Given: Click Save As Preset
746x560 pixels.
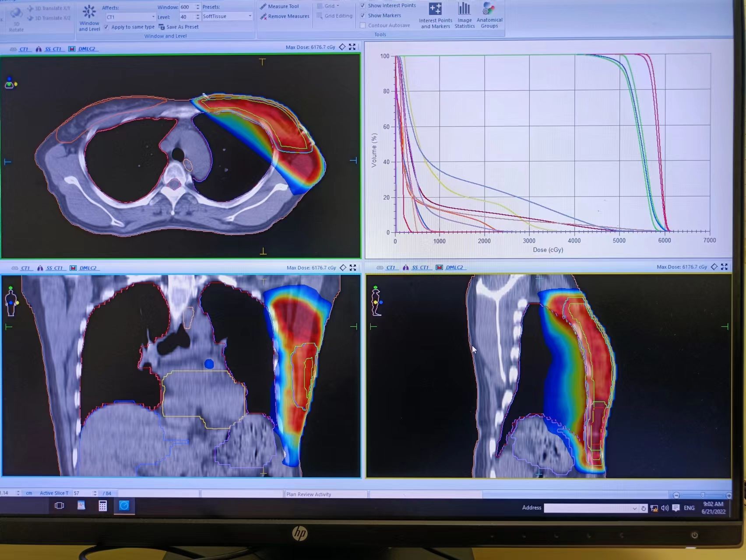Looking at the screenshot, I should pos(182,27).
